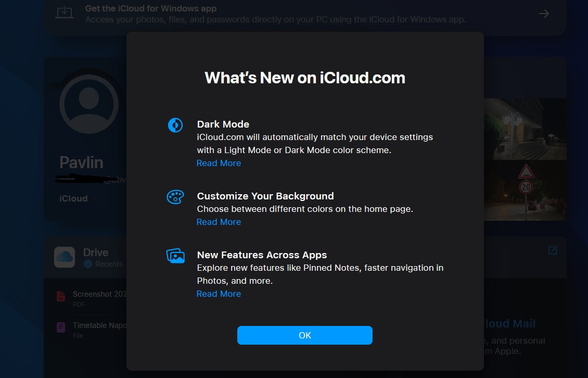Click the compose new mail icon
Image resolution: width=588 pixels, height=378 pixels.
click(553, 250)
